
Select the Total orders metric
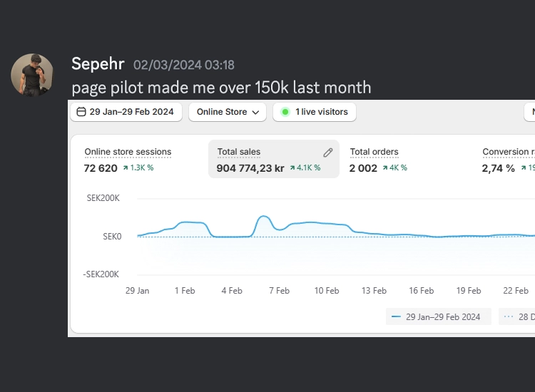tap(374, 152)
